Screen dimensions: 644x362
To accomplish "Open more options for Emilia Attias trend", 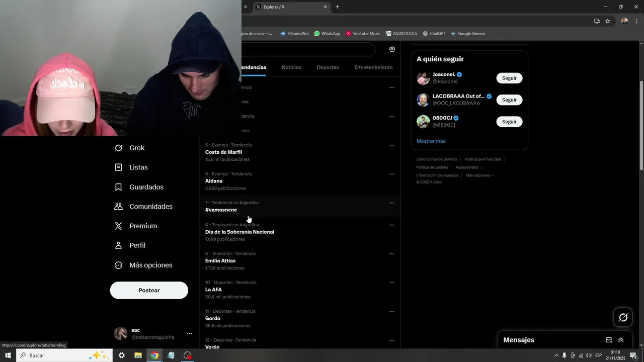I will pos(391,254).
